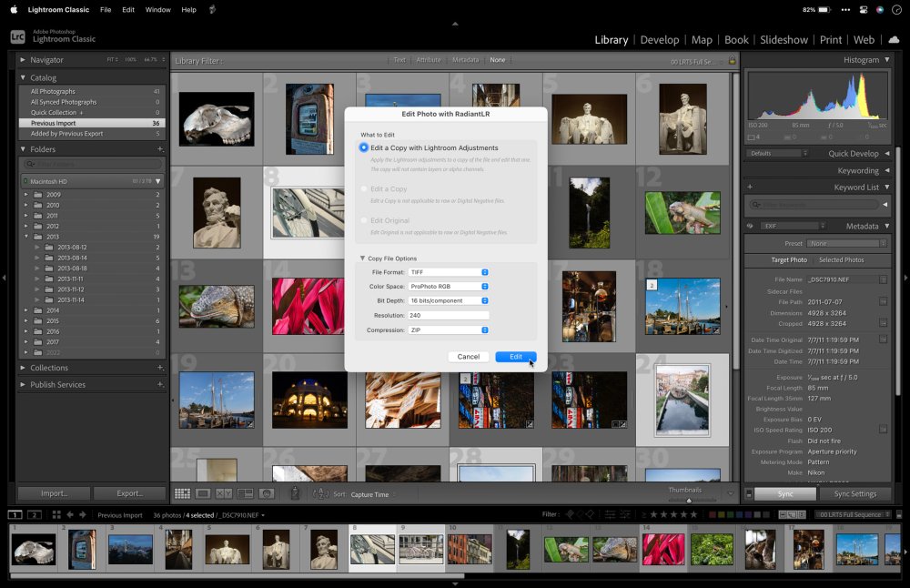Screen dimensions: 910x588
Task: Click the Import button
Action: [54, 493]
